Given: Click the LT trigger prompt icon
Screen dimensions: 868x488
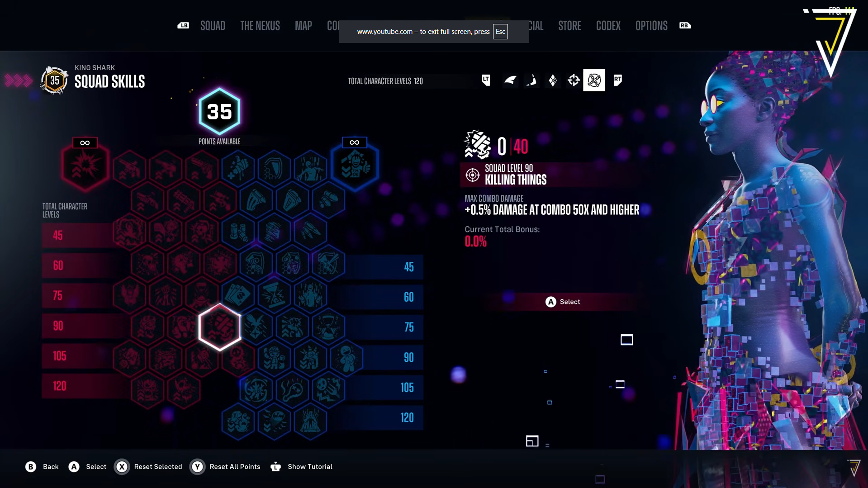Looking at the screenshot, I should (486, 81).
